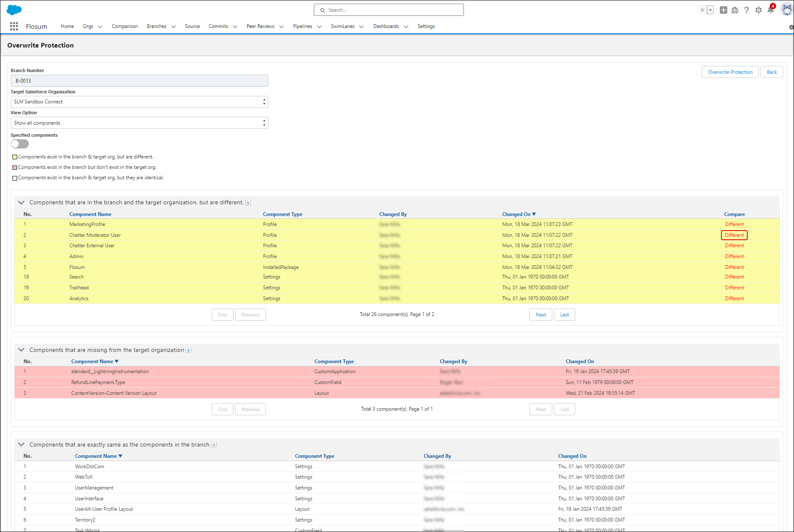Click Next in the different-components pager

(541, 315)
